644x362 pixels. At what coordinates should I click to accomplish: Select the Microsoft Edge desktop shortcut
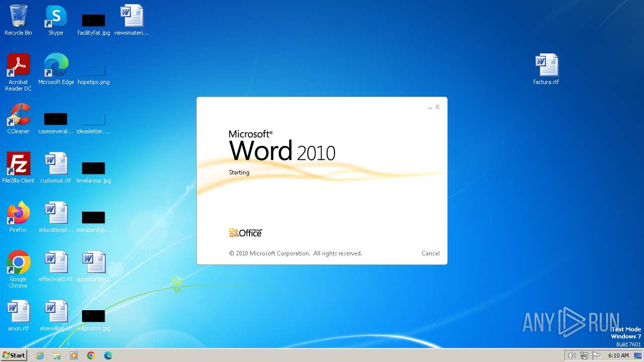56,69
